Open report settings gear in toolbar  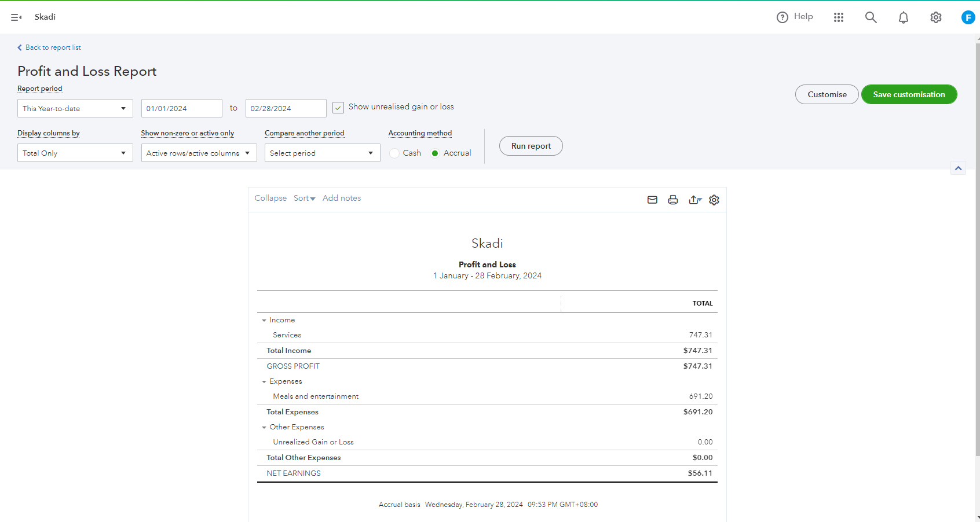tap(714, 200)
